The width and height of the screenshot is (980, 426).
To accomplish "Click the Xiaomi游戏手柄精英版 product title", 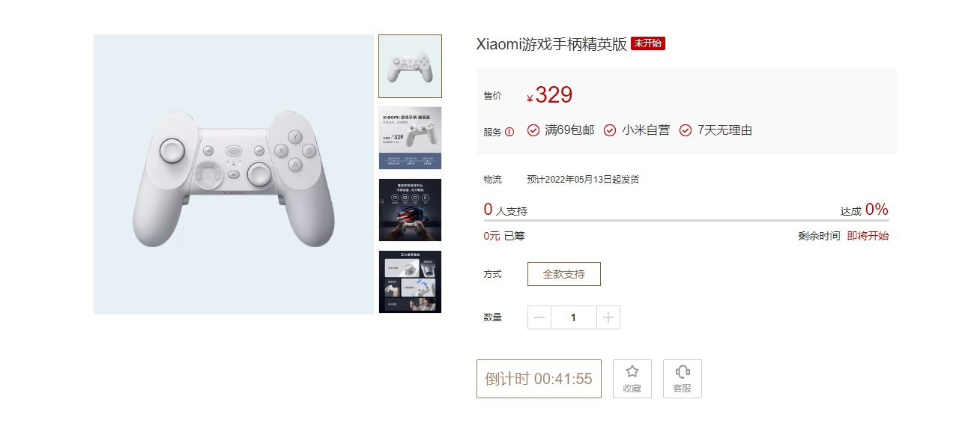I will 551,44.
